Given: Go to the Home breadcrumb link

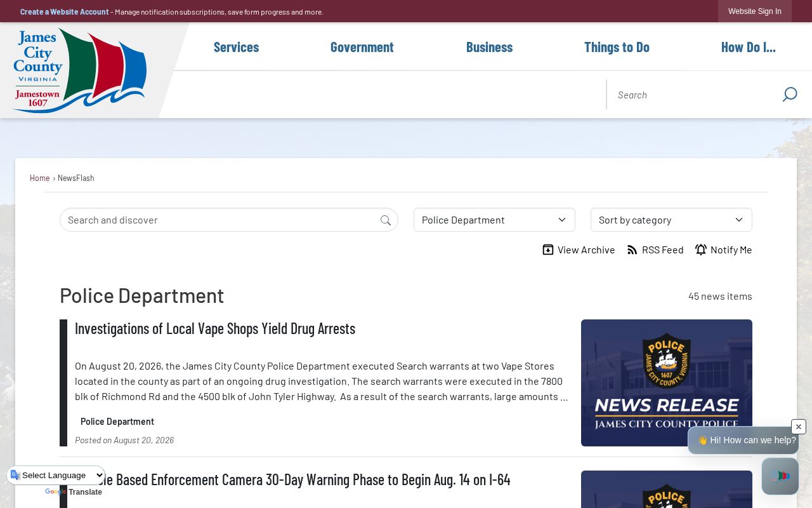Looking at the screenshot, I should pyautogui.click(x=39, y=178).
